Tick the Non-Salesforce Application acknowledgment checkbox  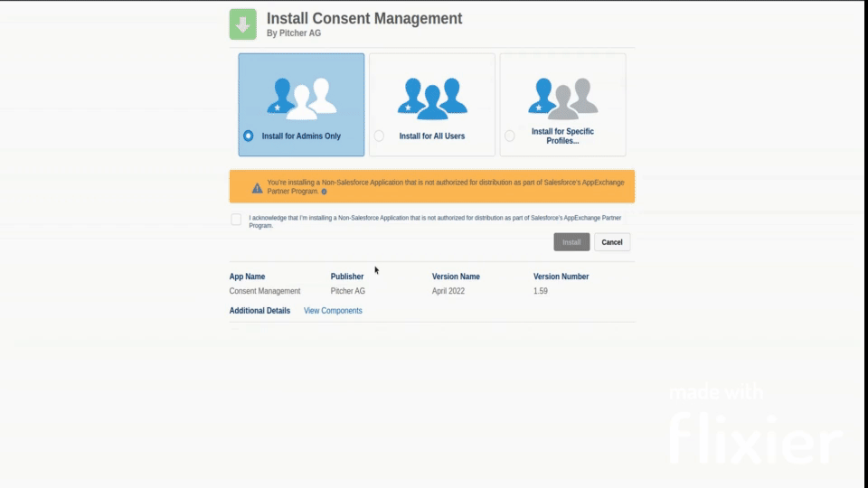(x=236, y=220)
